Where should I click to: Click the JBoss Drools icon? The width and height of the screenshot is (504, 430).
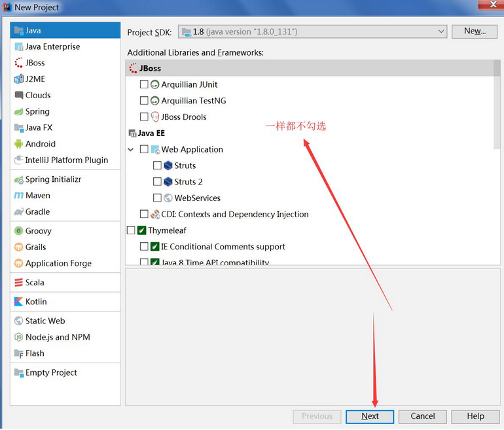[x=155, y=117]
